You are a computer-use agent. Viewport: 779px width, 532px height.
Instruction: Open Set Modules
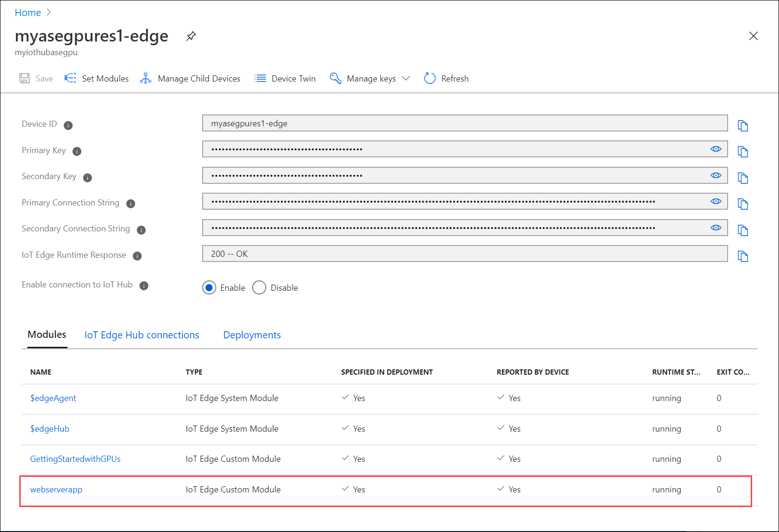pos(96,78)
